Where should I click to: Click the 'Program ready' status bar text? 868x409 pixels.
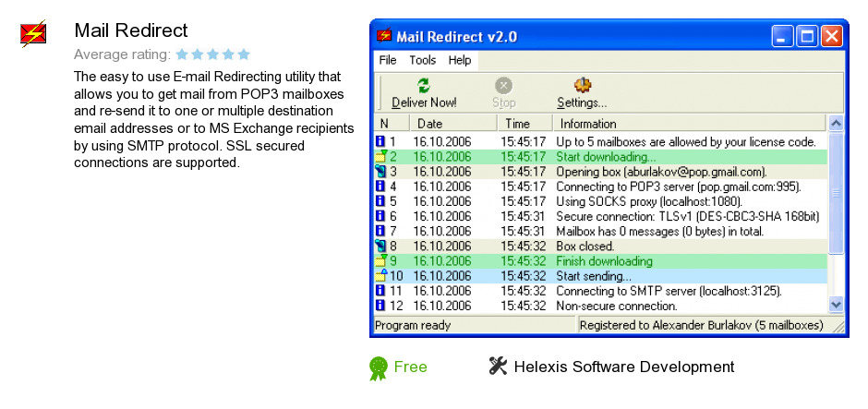click(413, 325)
